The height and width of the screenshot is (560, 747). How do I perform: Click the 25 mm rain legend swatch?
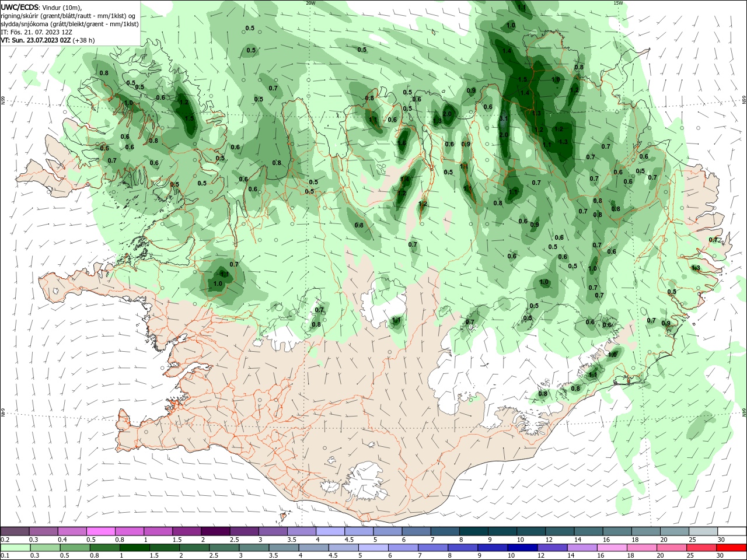coord(701,548)
